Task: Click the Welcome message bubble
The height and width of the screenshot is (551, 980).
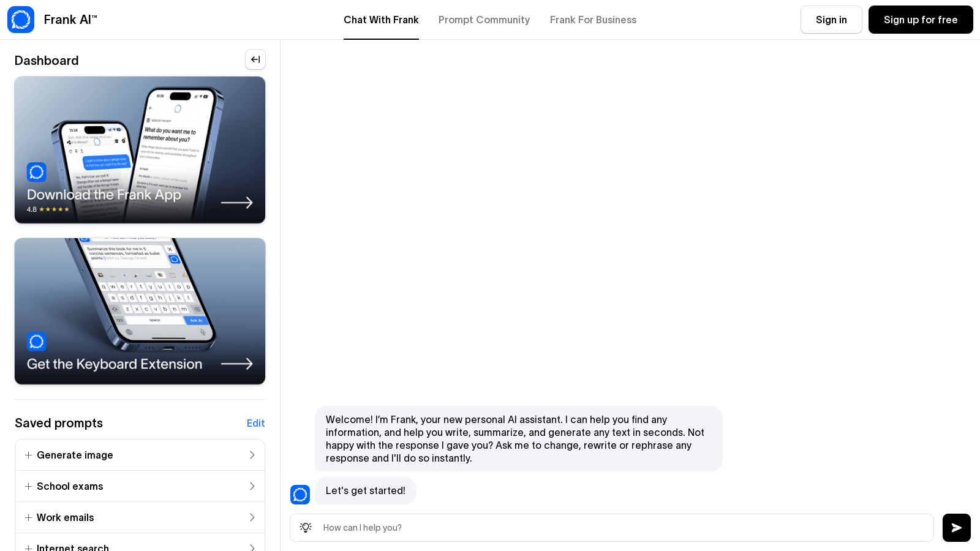Action: click(519, 439)
